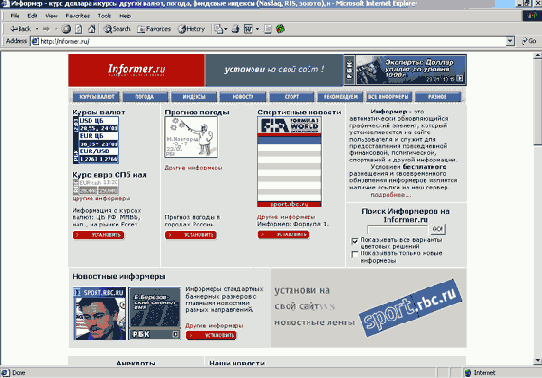Click the Mail toolbar icon

(218, 29)
